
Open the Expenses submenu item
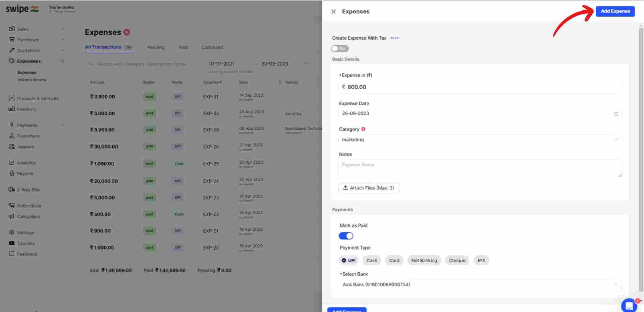(x=27, y=72)
